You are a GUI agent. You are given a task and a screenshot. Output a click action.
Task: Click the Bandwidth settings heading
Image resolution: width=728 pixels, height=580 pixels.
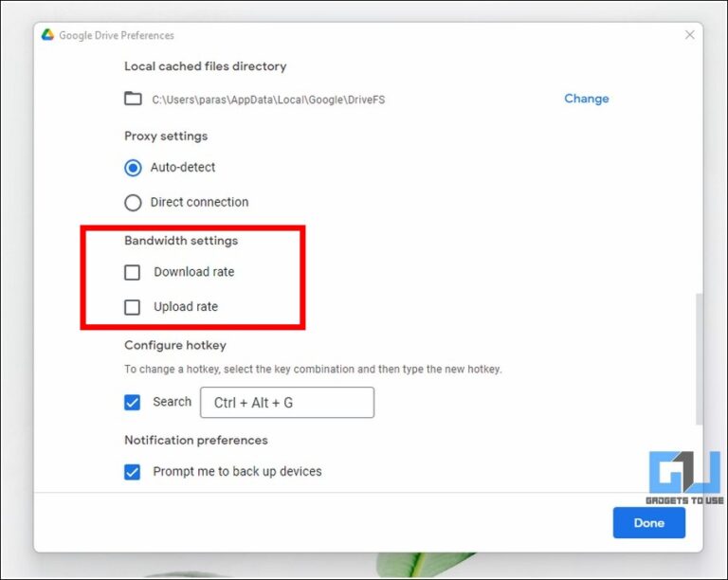click(181, 241)
